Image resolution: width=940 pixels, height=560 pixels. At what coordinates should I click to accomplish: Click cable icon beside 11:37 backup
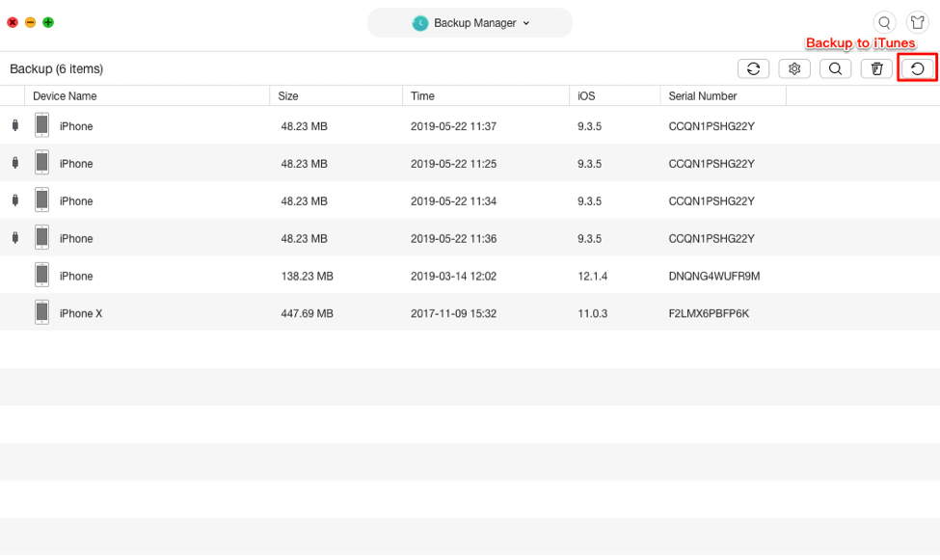[15, 125]
